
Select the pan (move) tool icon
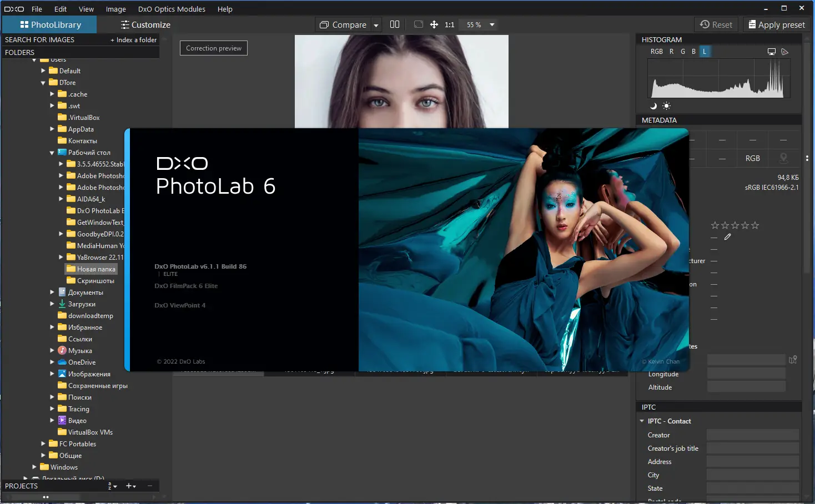pyautogui.click(x=434, y=24)
